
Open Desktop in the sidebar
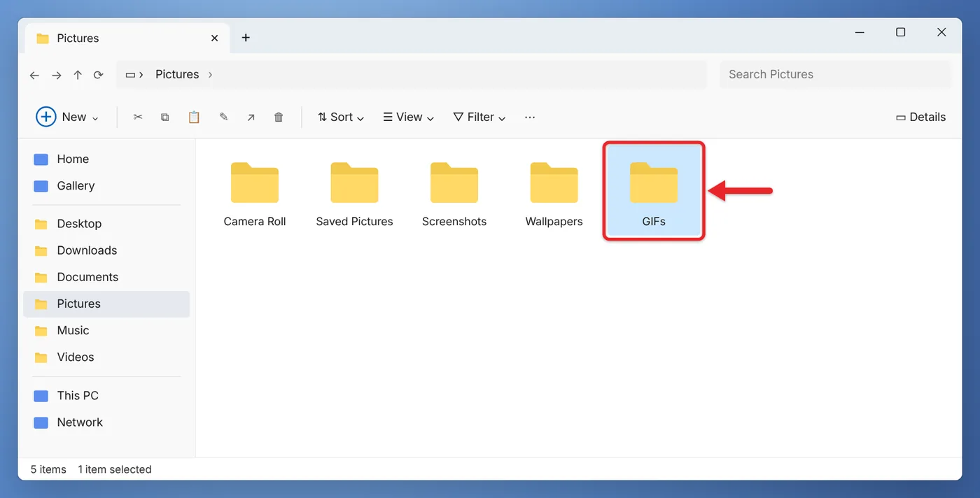click(x=106, y=224)
